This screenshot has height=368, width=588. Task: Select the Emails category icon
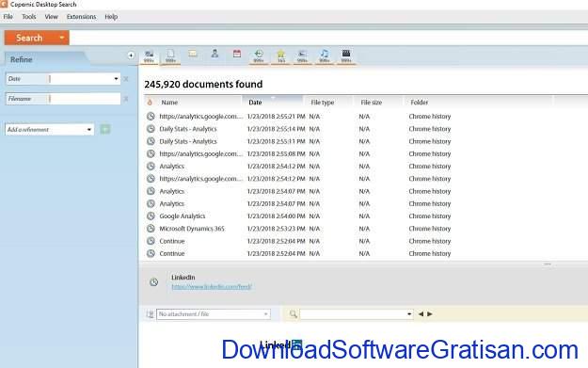tap(192, 54)
